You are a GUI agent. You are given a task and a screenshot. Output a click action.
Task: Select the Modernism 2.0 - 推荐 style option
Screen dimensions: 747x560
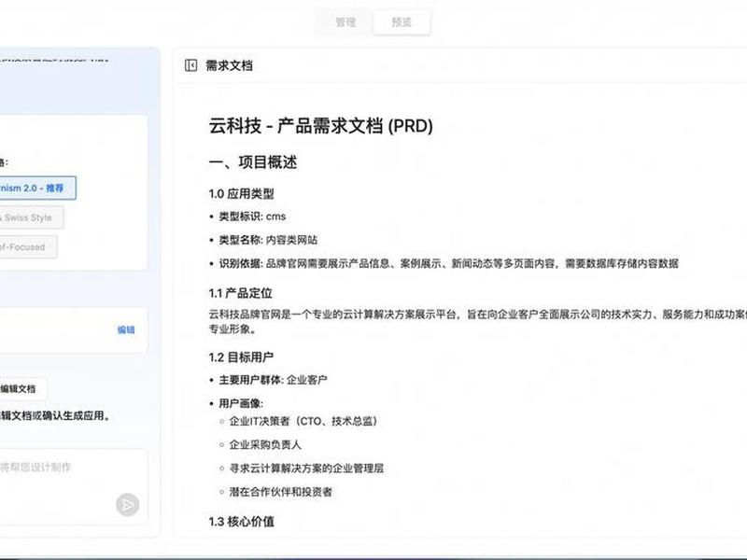click(37, 189)
